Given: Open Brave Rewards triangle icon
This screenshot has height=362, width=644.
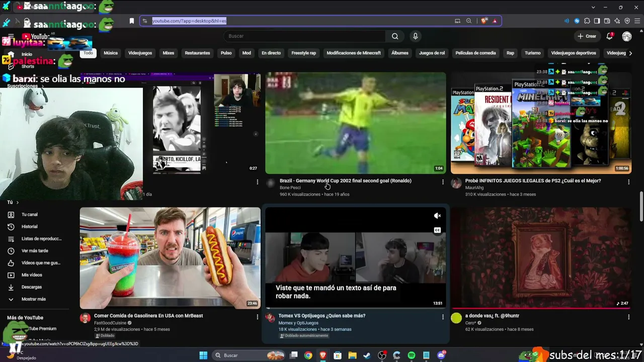Looking at the screenshot, I should (495, 21).
